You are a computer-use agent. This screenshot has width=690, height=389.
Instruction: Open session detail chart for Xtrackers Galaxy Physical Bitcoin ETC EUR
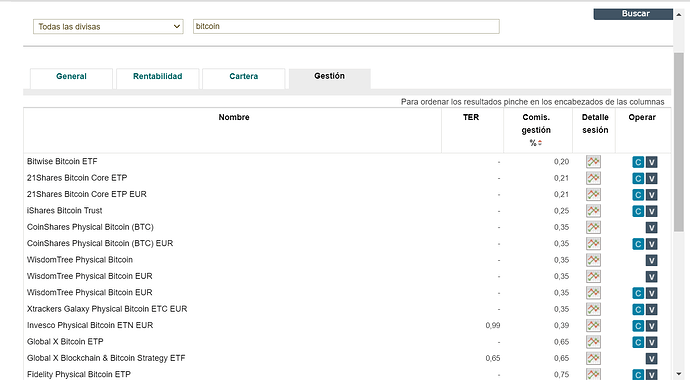pos(593,309)
